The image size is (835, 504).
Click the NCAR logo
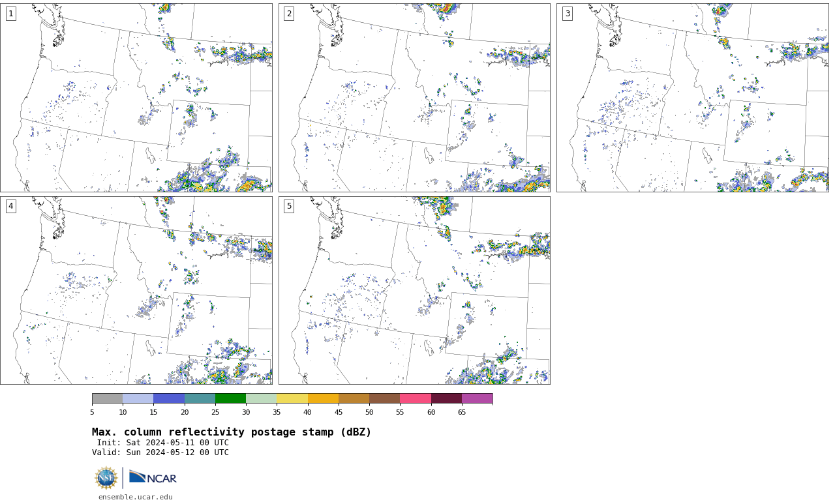coord(153,477)
